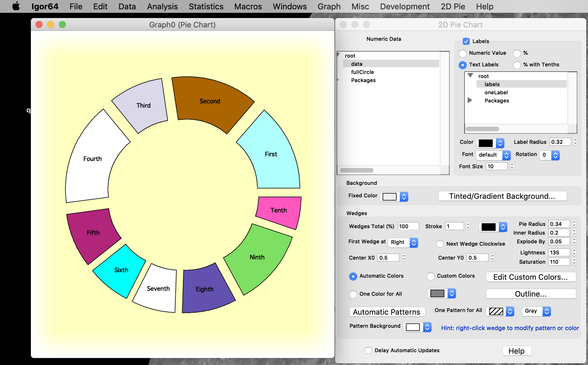This screenshot has height=365, width=588.
Task: Open the 2D Pie menu
Action: point(453,6)
